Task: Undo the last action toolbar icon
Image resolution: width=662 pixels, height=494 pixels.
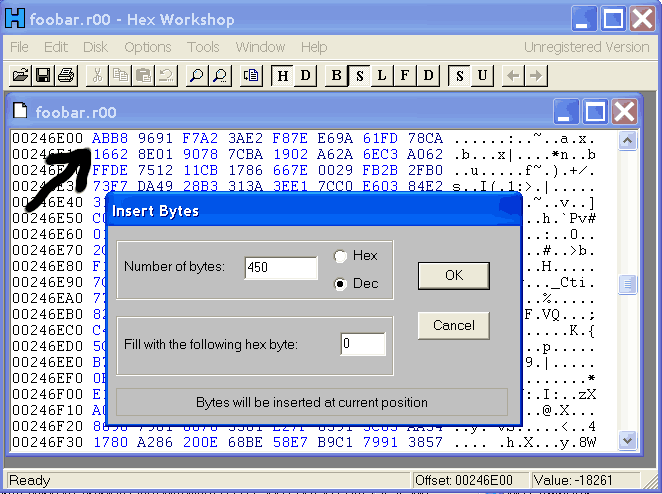Action: pyautogui.click(x=166, y=76)
